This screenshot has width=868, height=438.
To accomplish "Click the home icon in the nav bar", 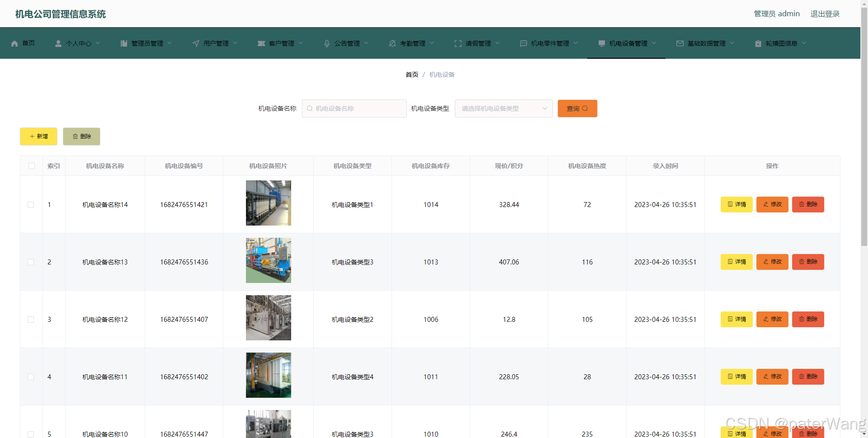I will pos(14,43).
